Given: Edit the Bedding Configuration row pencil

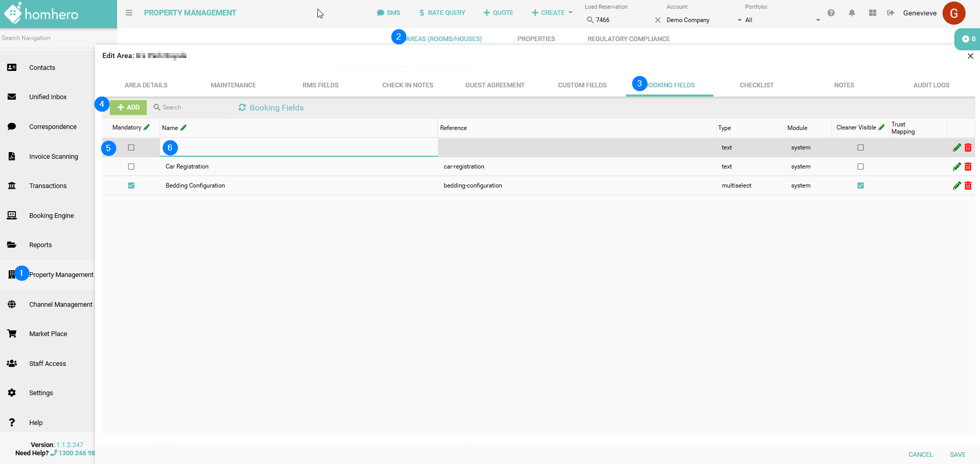Looking at the screenshot, I should (956, 185).
